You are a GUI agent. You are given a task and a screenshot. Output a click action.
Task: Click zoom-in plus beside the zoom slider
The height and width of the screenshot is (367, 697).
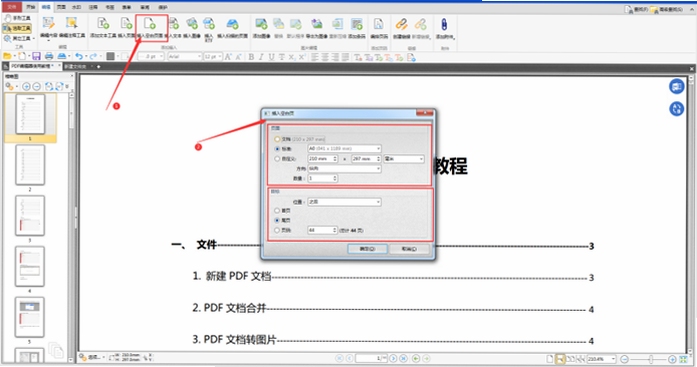[x=672, y=359]
